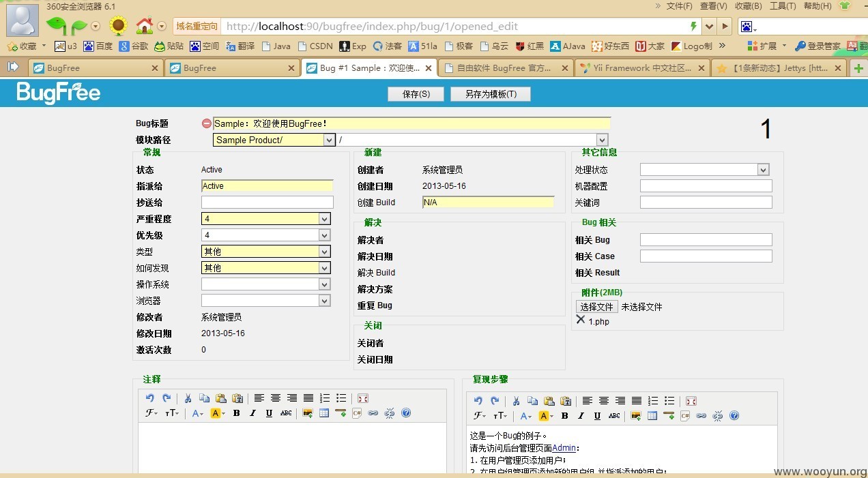
Task: Open the 严重程度 dropdown
Action: coord(325,219)
